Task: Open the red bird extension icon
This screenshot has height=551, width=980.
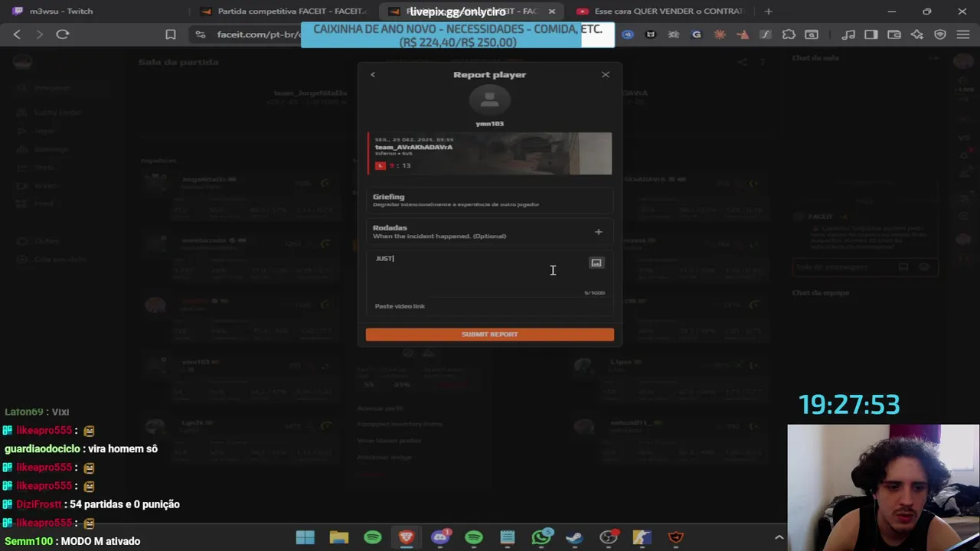Action: click(743, 34)
